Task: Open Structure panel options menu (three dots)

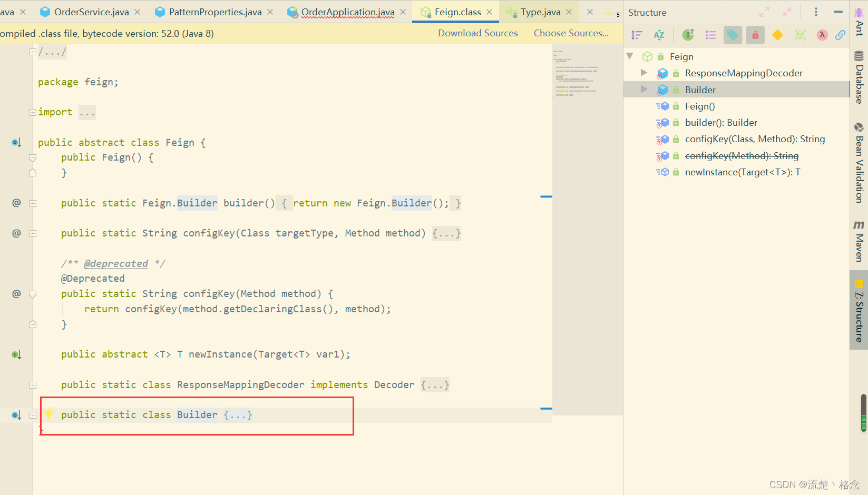Action: tap(816, 12)
